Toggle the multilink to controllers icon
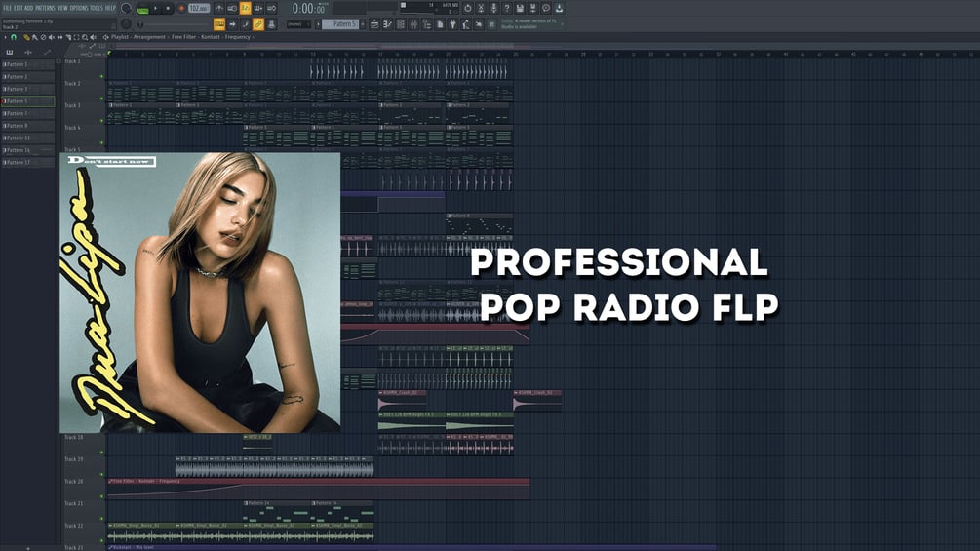 (x=258, y=24)
